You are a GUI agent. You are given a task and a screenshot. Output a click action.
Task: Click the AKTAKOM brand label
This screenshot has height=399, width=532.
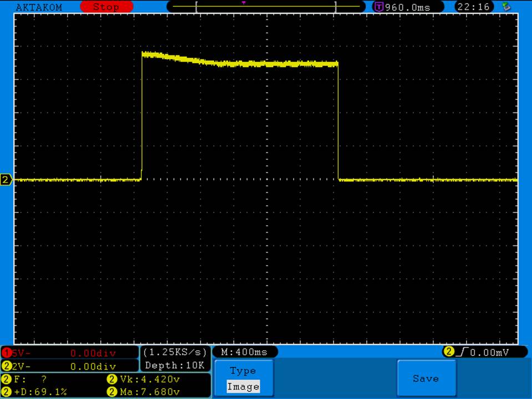tap(39, 7)
